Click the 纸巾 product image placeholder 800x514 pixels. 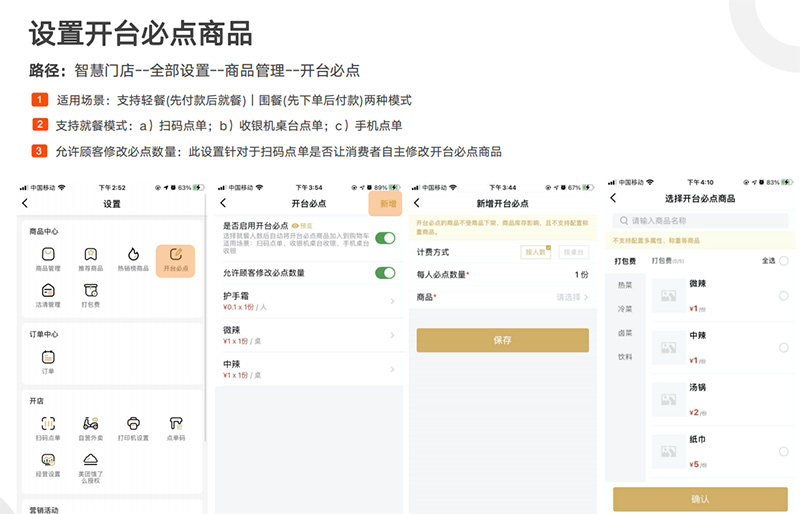(668, 451)
